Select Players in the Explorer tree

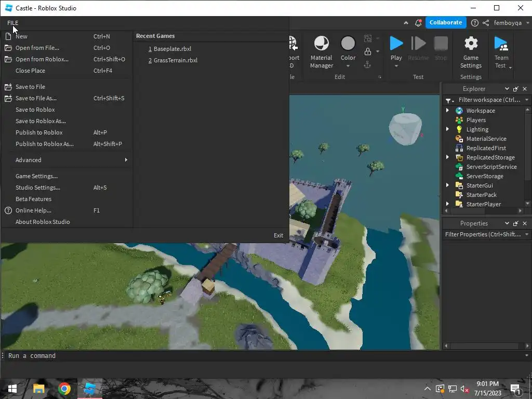pos(476,120)
